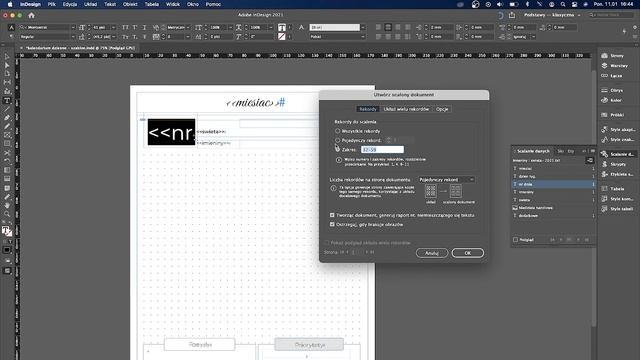This screenshot has width=640, height=360.
Task: Open the Style znakowe panel
Action: [x=617, y=140]
